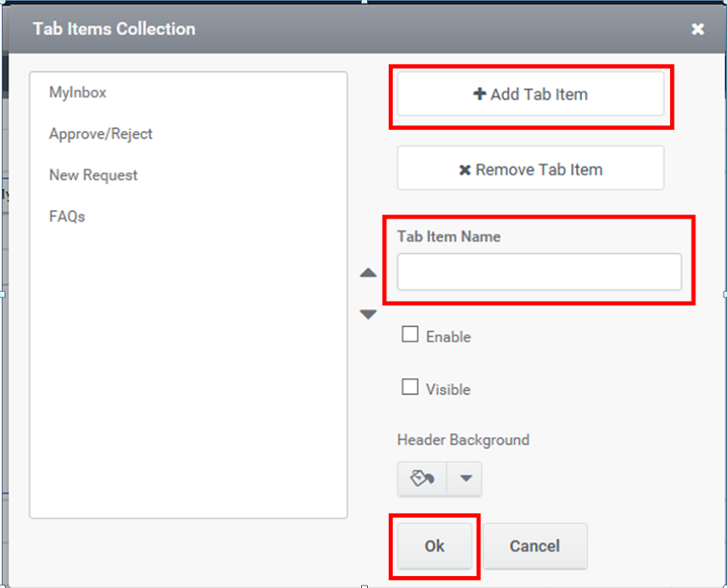Viewport: 727px width, 588px height.
Task: Confirm with the Ok button
Action: (x=435, y=546)
